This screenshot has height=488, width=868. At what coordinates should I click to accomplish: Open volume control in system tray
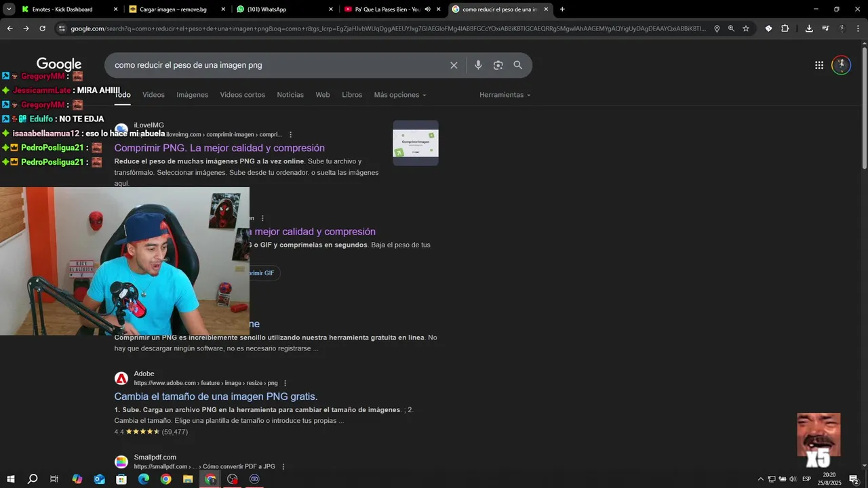click(793, 479)
